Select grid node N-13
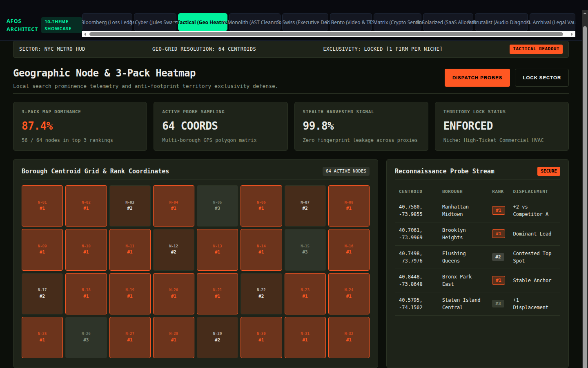 [x=218, y=249]
